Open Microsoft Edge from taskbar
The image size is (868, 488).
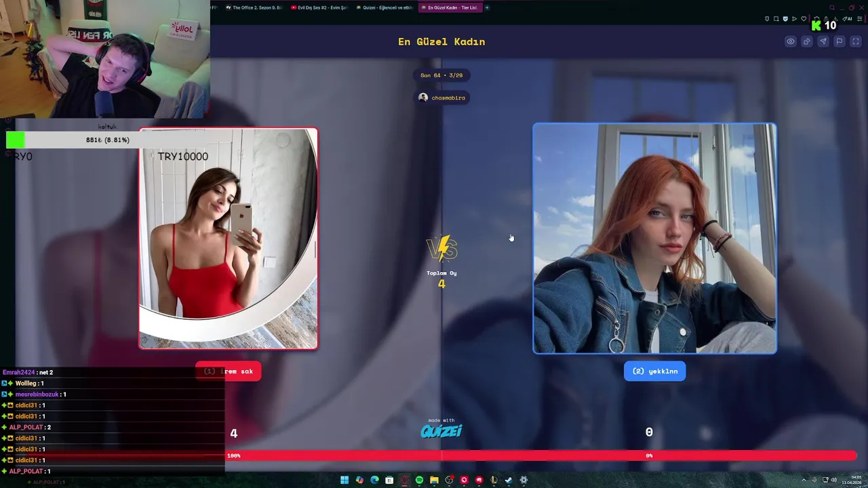[374, 480]
